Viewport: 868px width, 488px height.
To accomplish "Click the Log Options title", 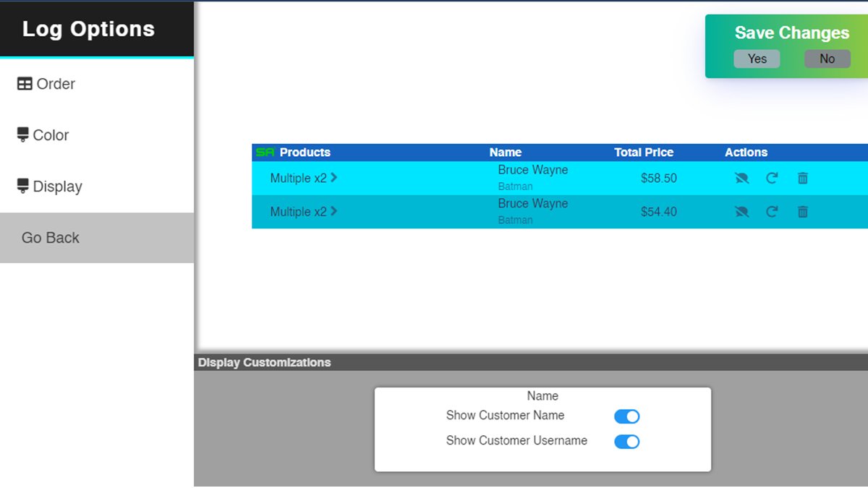I will click(x=88, y=29).
